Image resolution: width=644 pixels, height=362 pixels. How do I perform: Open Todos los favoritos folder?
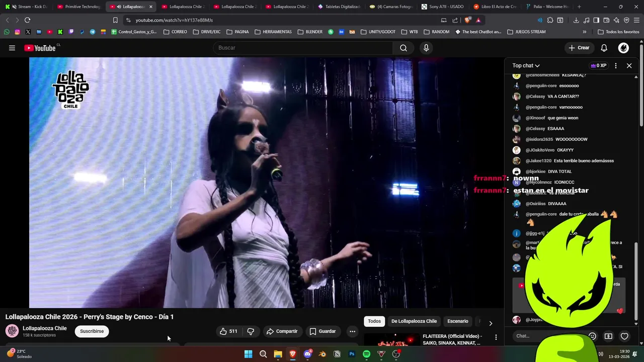coord(618,32)
